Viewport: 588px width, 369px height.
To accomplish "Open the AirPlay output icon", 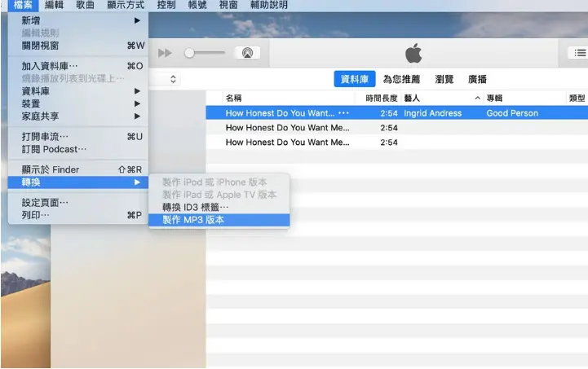I will [247, 53].
